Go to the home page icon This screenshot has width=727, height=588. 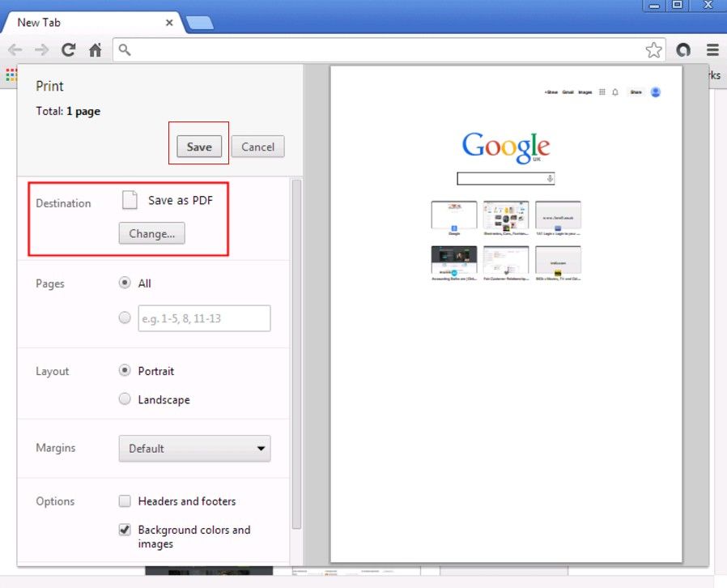point(96,49)
